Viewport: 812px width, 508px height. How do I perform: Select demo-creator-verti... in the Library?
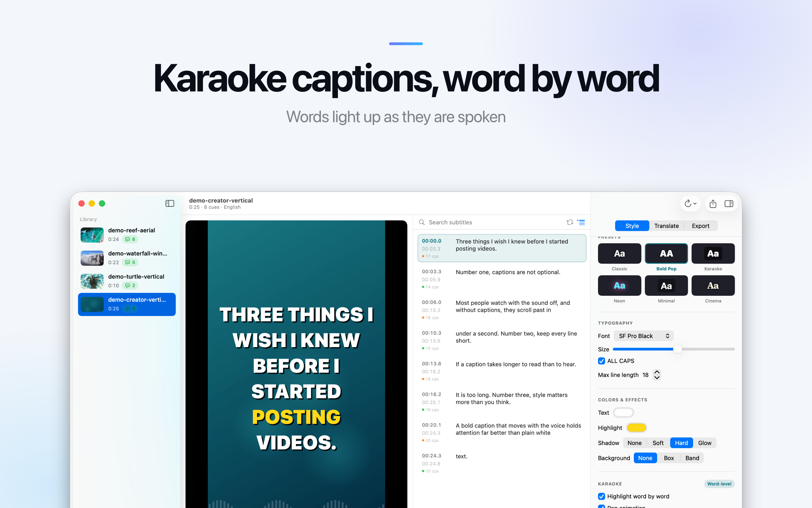point(127,305)
